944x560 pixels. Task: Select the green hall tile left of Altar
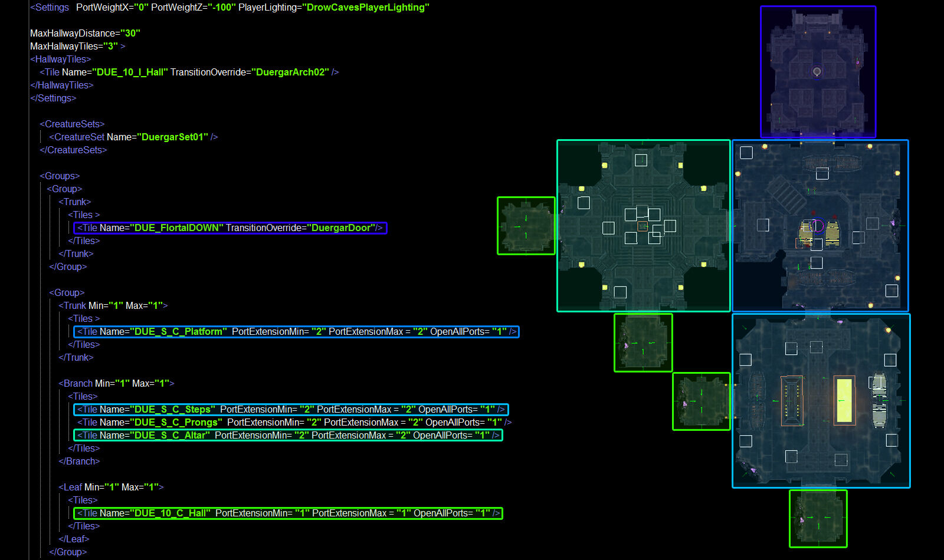pos(526,226)
